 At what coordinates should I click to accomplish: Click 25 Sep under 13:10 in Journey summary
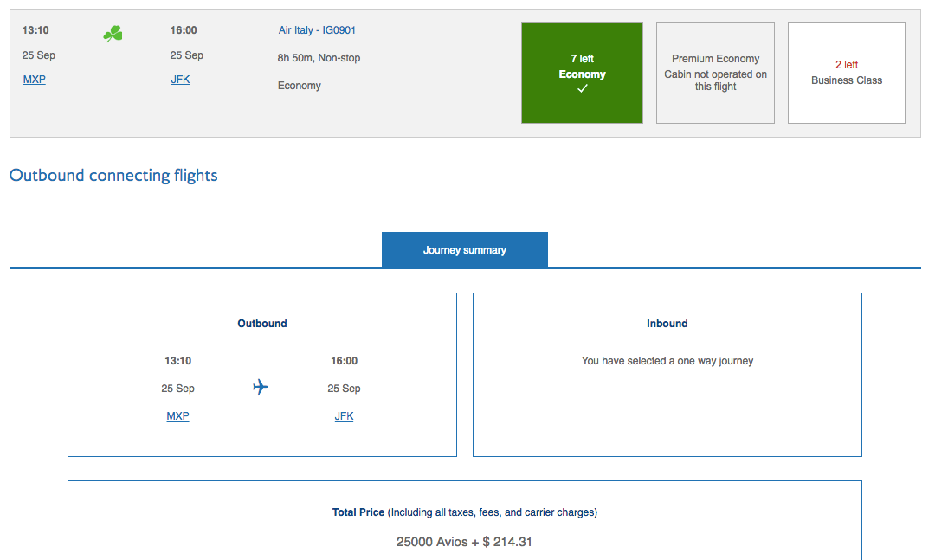177,389
